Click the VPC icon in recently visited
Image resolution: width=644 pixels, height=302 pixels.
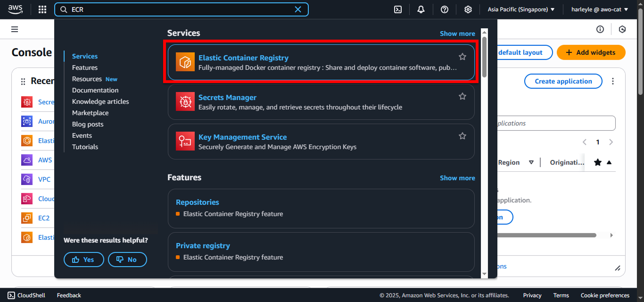click(x=27, y=179)
